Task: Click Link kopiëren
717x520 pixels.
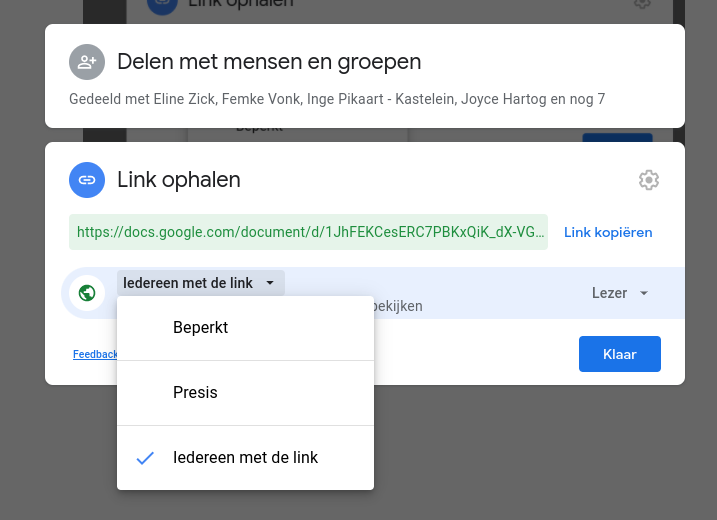Action: click(608, 232)
